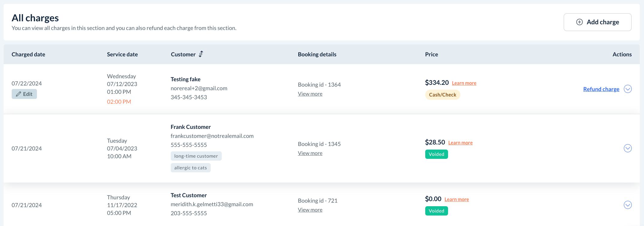Expand the Test Customer charge row chevron
Viewport: 644px width, 226px height.
pyautogui.click(x=627, y=205)
